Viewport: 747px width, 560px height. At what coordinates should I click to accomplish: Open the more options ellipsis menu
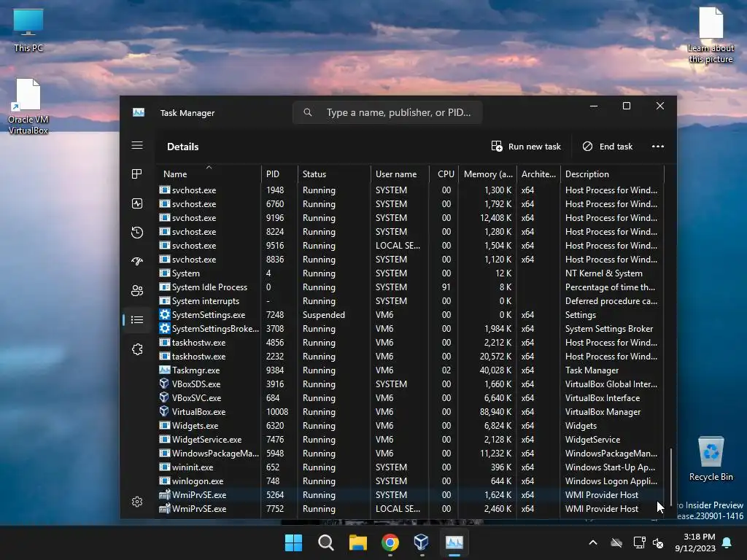[x=657, y=146]
